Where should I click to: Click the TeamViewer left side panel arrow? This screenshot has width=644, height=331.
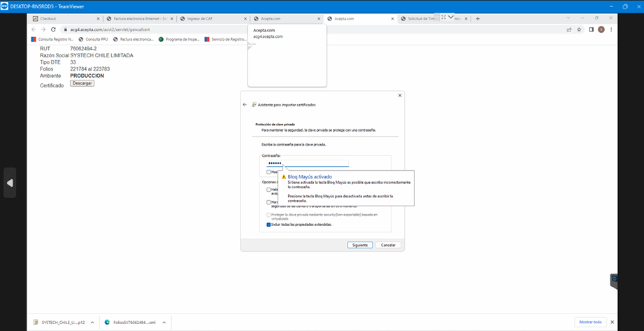coord(10,183)
